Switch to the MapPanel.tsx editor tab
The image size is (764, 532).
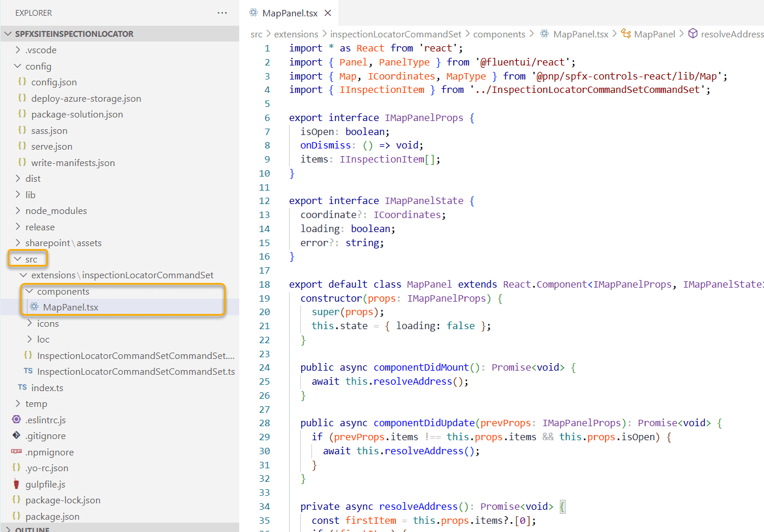pos(290,13)
